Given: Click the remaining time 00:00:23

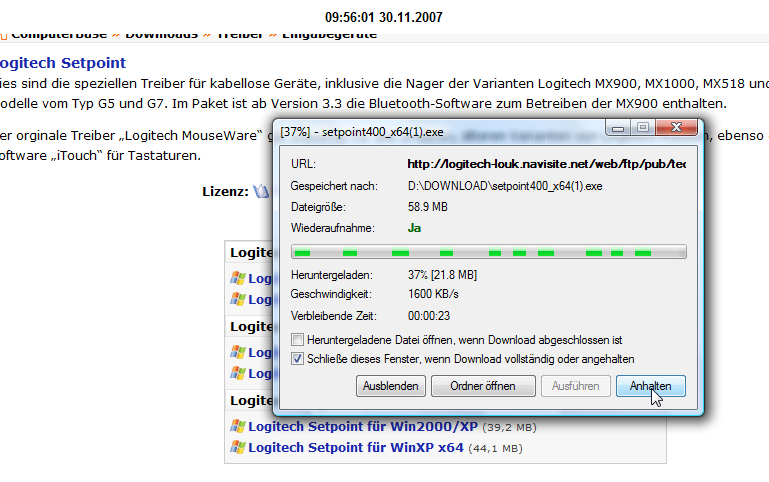Looking at the screenshot, I should [x=429, y=316].
